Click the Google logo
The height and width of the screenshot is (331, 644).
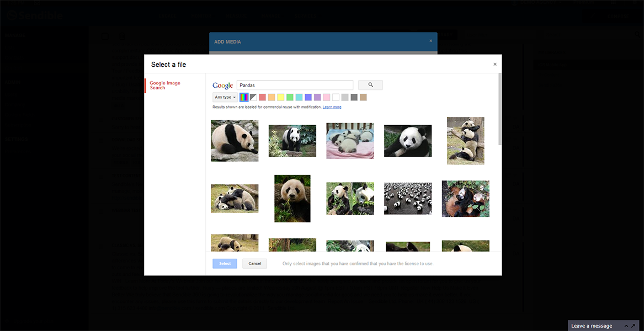222,86
